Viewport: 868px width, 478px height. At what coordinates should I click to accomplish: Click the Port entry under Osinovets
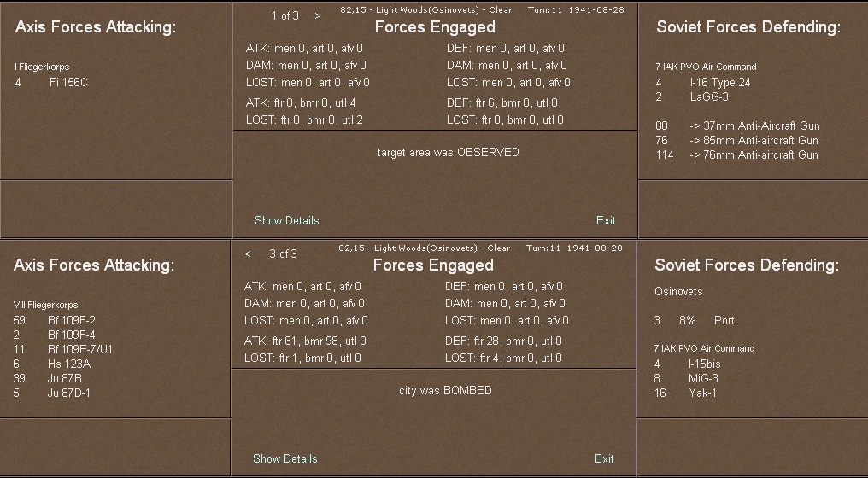724,320
